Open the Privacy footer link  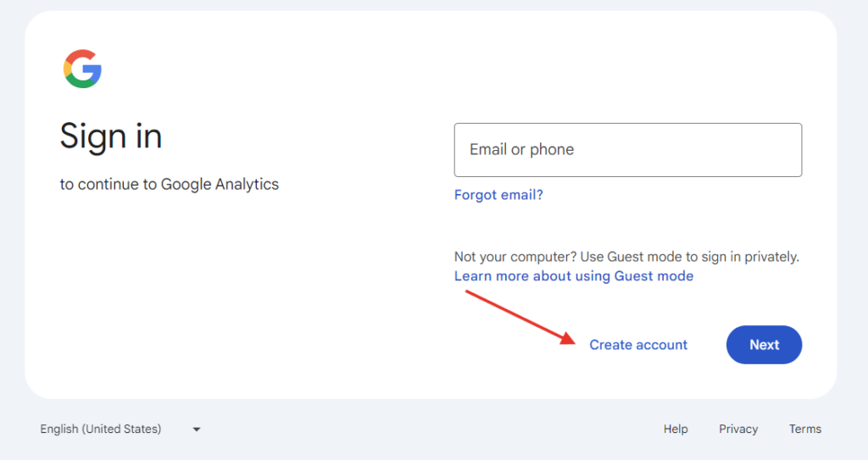point(738,429)
